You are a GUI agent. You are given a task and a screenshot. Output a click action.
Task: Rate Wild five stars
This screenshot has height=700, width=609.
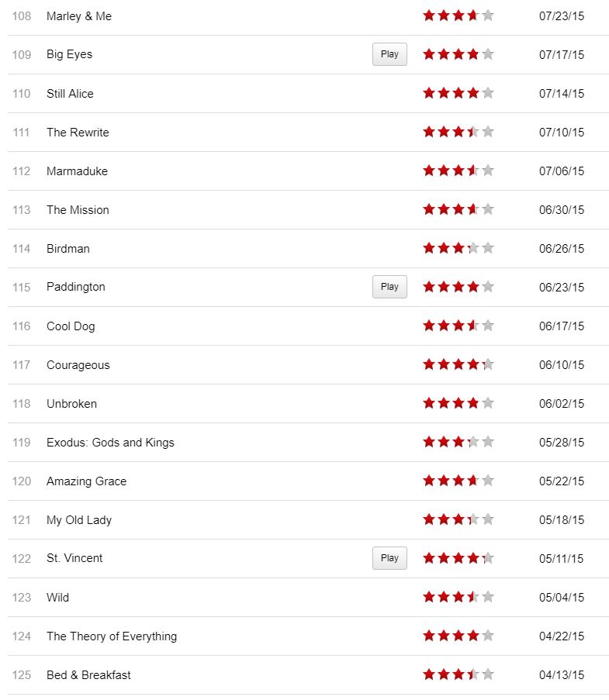point(487,597)
